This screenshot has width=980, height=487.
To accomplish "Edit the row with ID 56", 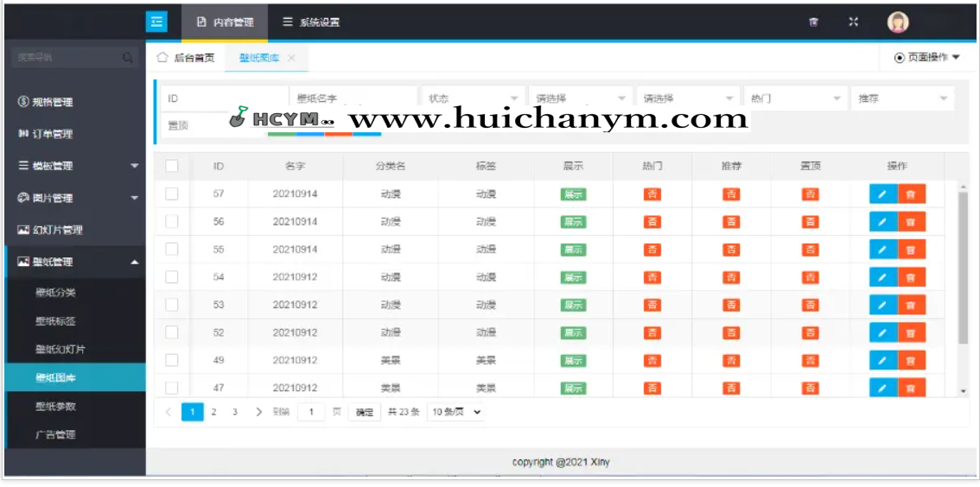I will [883, 222].
